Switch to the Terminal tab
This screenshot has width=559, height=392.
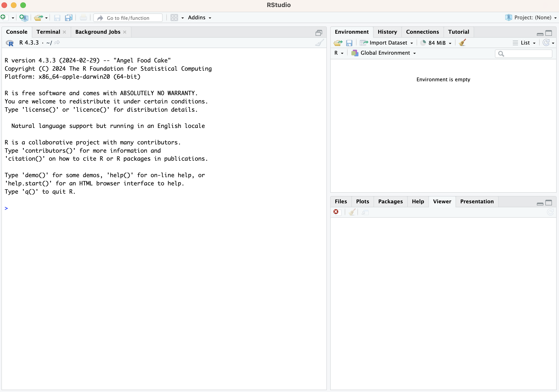click(x=48, y=31)
